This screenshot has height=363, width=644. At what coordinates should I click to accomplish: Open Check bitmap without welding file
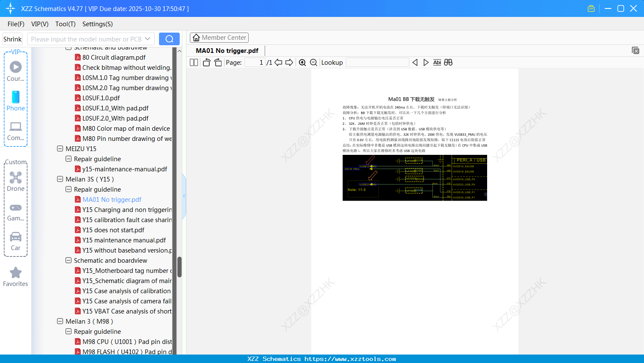[127, 67]
